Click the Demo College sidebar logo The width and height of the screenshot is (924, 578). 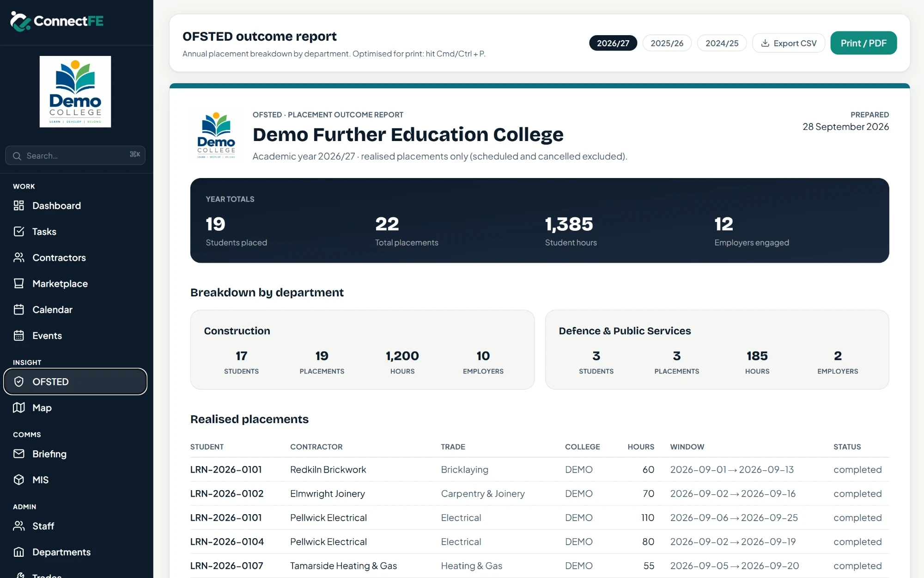(75, 92)
